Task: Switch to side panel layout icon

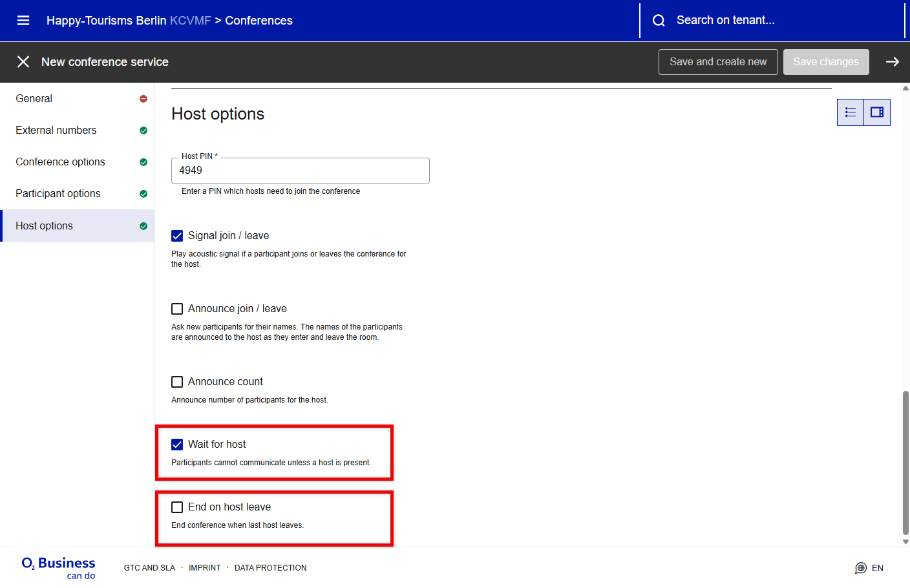Action: tap(877, 112)
